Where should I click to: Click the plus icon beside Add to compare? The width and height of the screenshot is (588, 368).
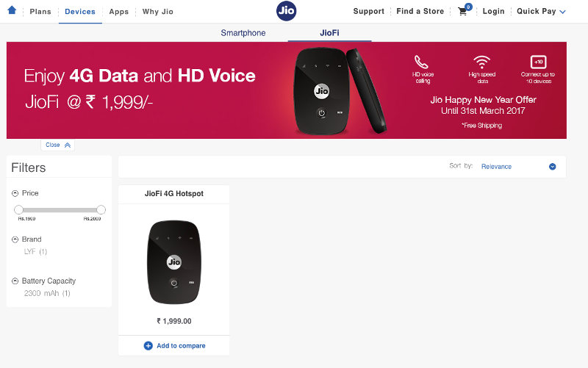coord(148,345)
